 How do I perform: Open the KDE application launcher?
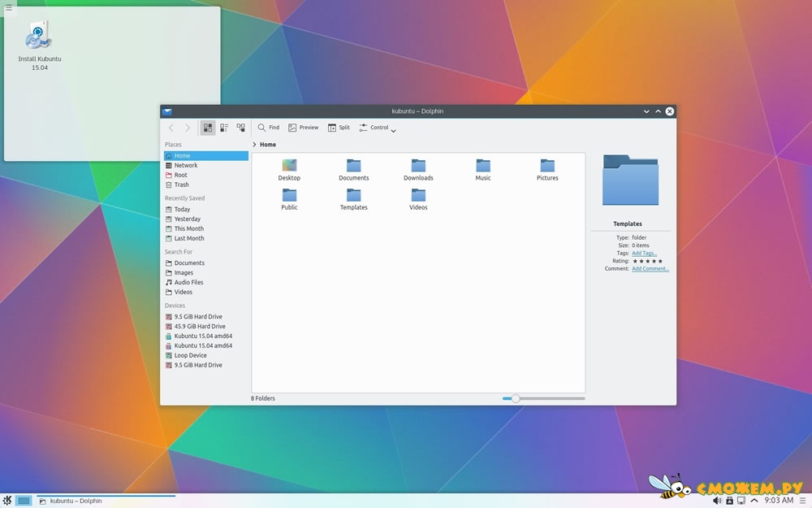[7, 501]
